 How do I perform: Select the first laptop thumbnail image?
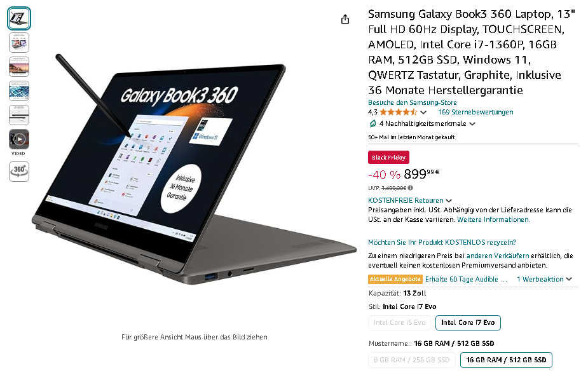tap(19, 18)
